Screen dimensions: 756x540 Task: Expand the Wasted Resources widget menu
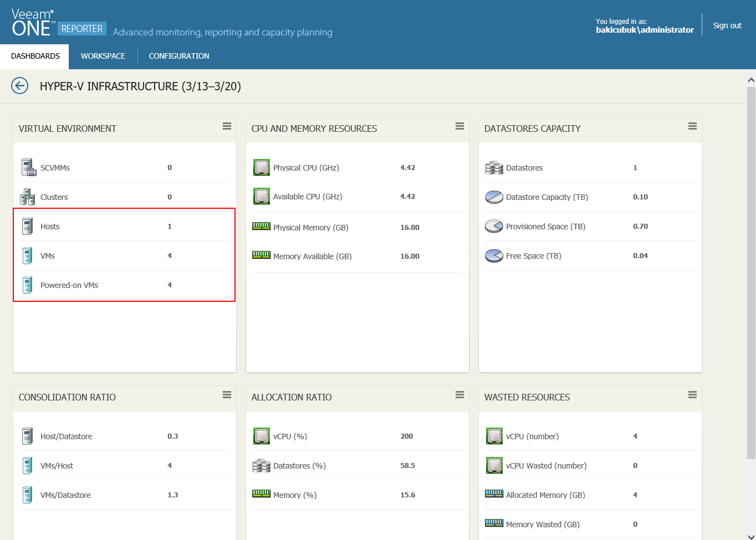click(x=692, y=395)
